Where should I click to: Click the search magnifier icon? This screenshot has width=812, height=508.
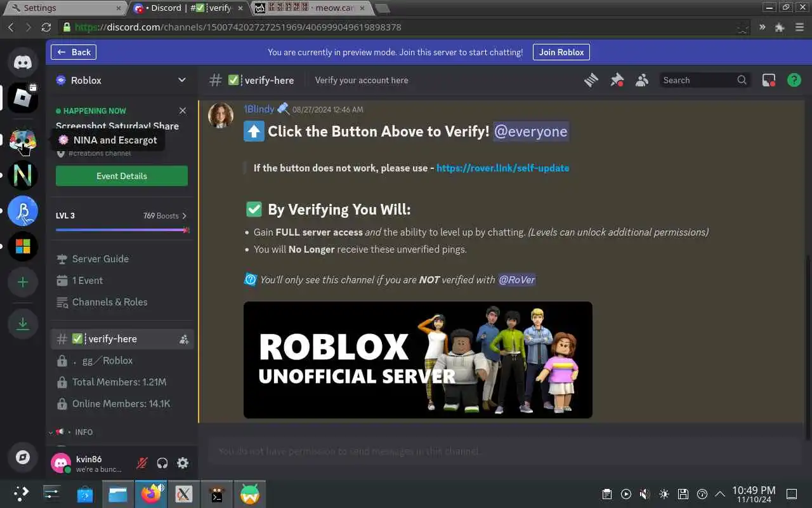(x=742, y=80)
